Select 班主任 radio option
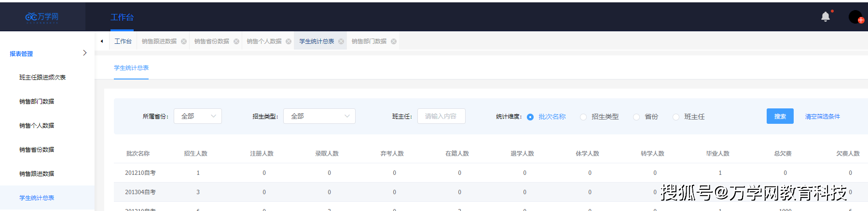Screen dimensions: 868x211 (x=676, y=117)
